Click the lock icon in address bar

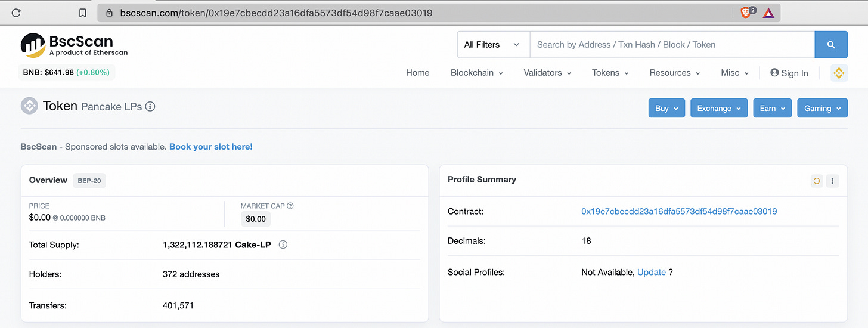pyautogui.click(x=109, y=13)
